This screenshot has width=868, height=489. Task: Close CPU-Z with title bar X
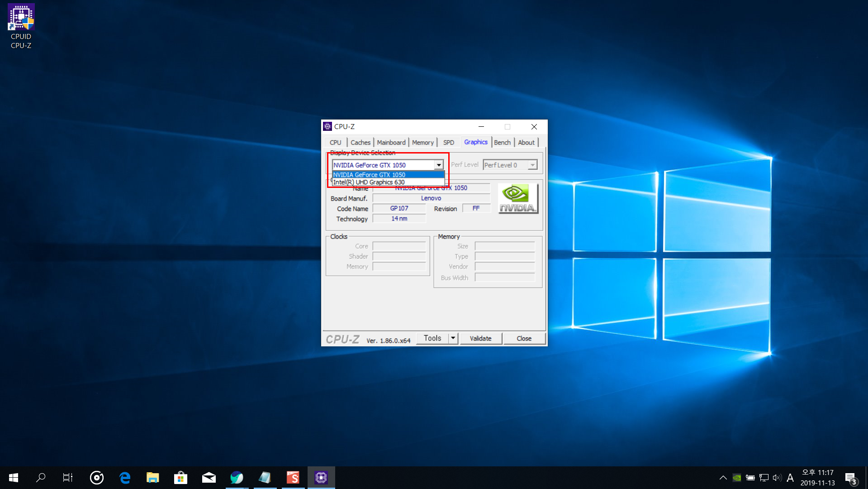pyautogui.click(x=534, y=127)
